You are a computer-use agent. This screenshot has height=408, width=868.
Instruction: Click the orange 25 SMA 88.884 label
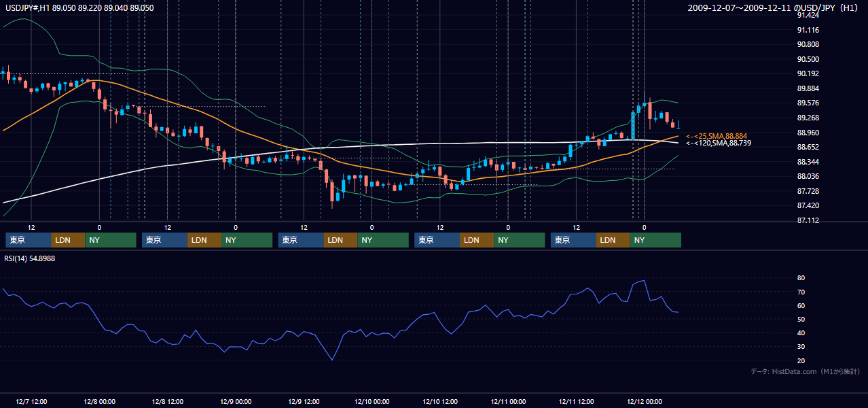pos(717,136)
